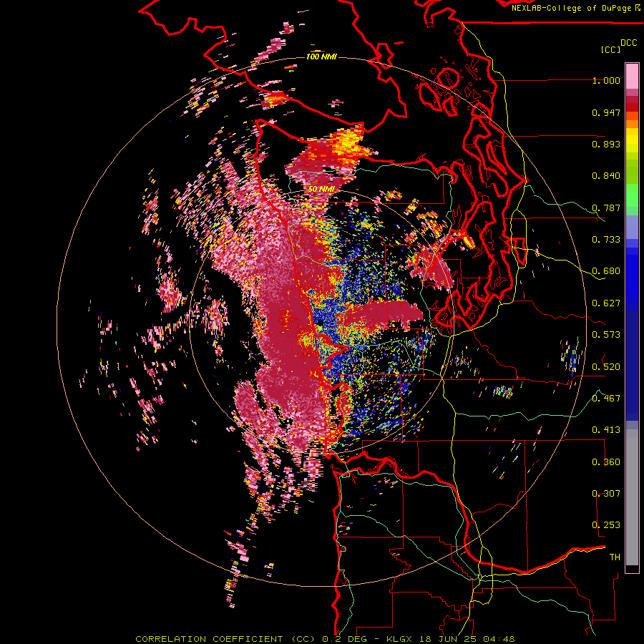Pick the dark navy color bar segment
This screenshot has height=644, width=644.
(632, 366)
